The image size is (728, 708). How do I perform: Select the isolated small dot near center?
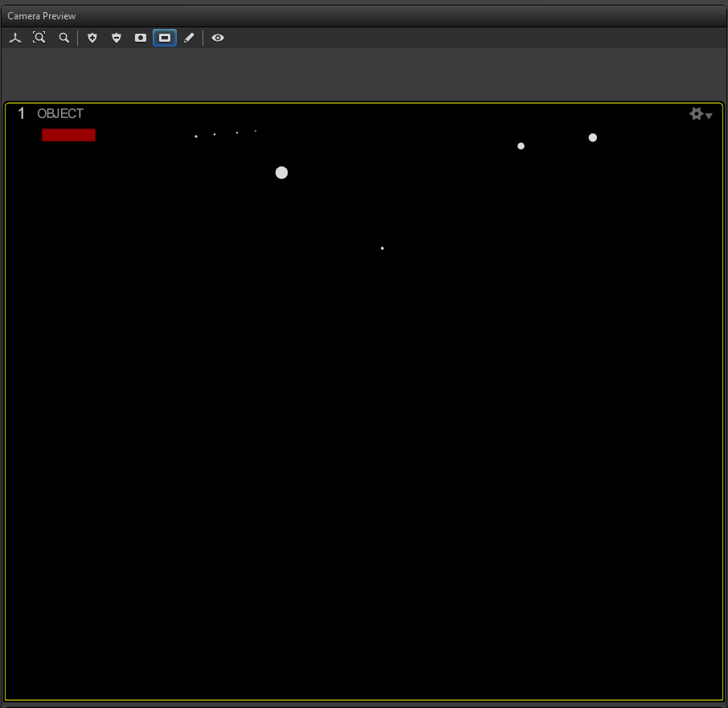pos(382,248)
